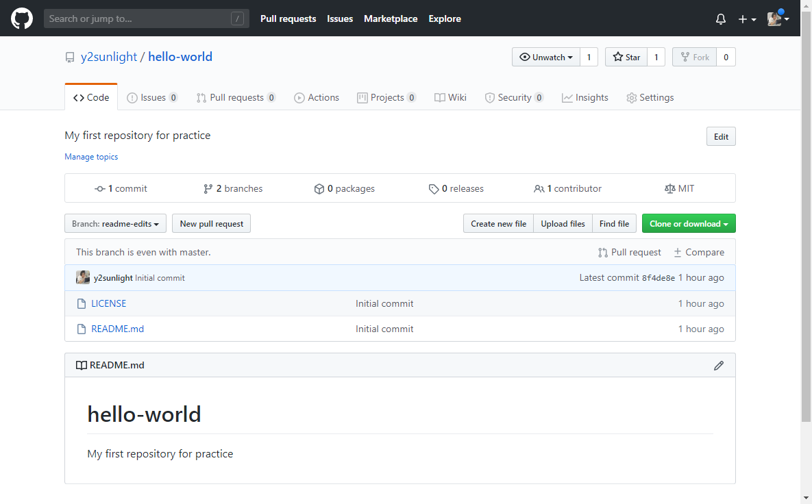812x504 pixels.
Task: Open the notifications bell
Action: (x=720, y=19)
